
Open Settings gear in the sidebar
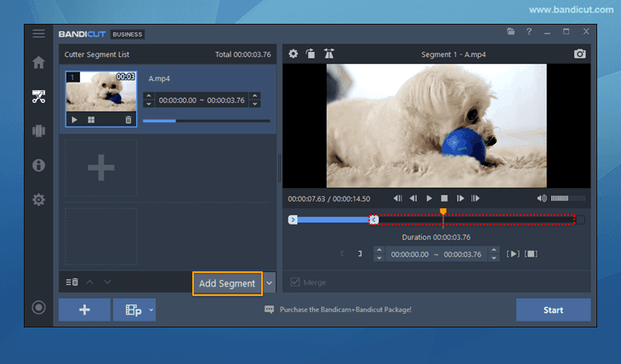38,200
